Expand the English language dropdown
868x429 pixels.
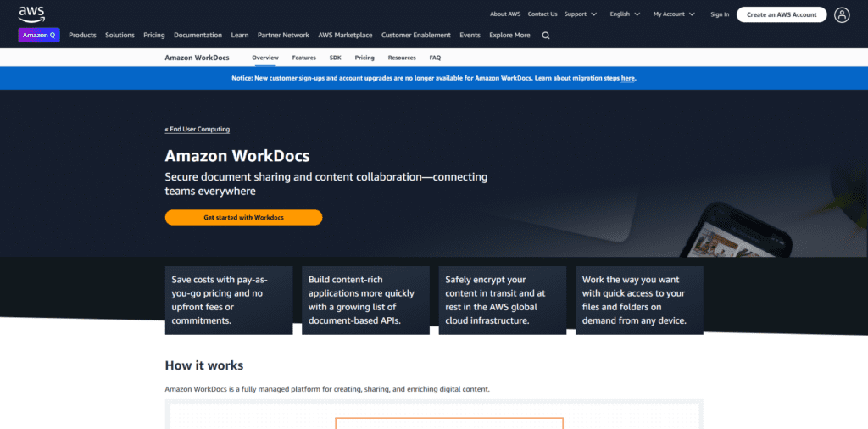tap(625, 14)
